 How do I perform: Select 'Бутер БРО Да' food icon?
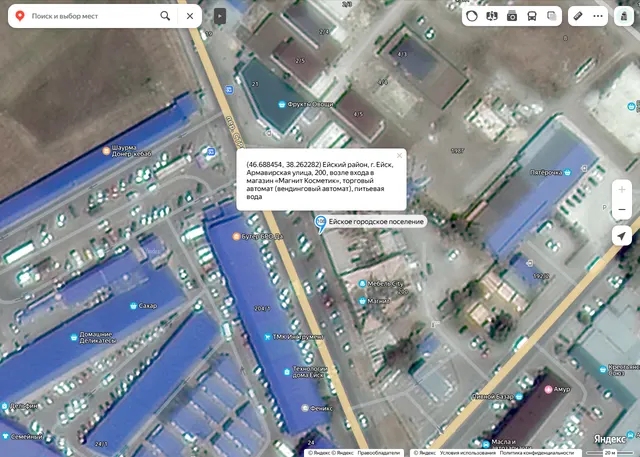click(236, 236)
